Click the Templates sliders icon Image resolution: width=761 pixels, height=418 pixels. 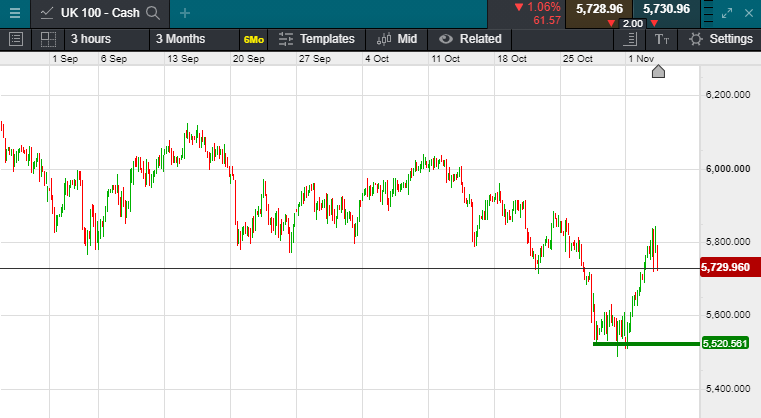[286, 39]
